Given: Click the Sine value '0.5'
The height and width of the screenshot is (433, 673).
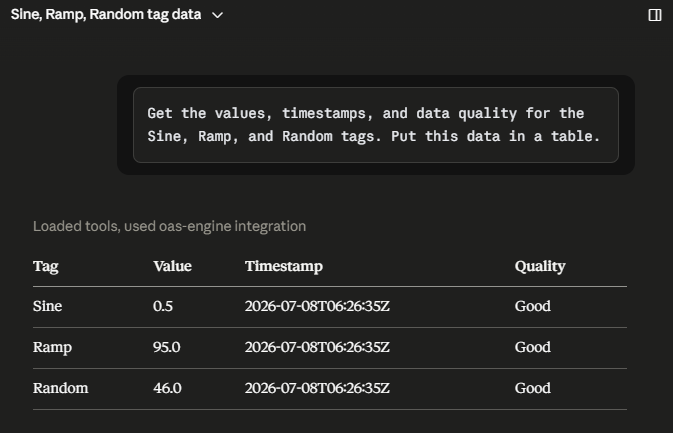Looking at the screenshot, I should pos(163,306).
